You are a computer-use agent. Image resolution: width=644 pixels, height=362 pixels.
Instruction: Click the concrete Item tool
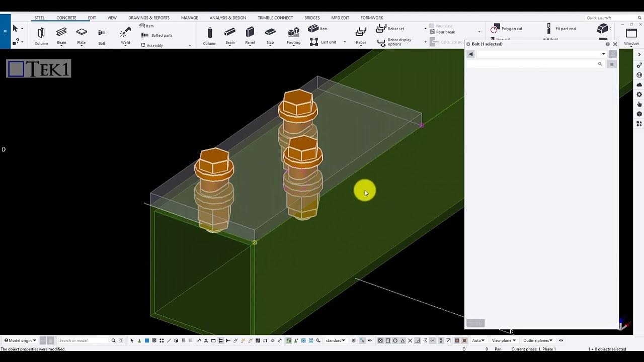coord(318,29)
